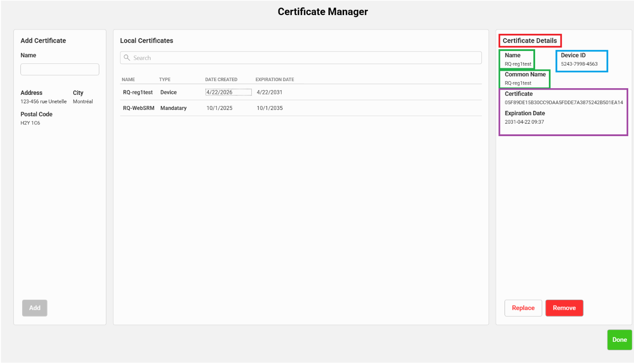Click the 4/22/2031 expiration date cell
Viewport: 634px width, 364px height.
click(270, 92)
